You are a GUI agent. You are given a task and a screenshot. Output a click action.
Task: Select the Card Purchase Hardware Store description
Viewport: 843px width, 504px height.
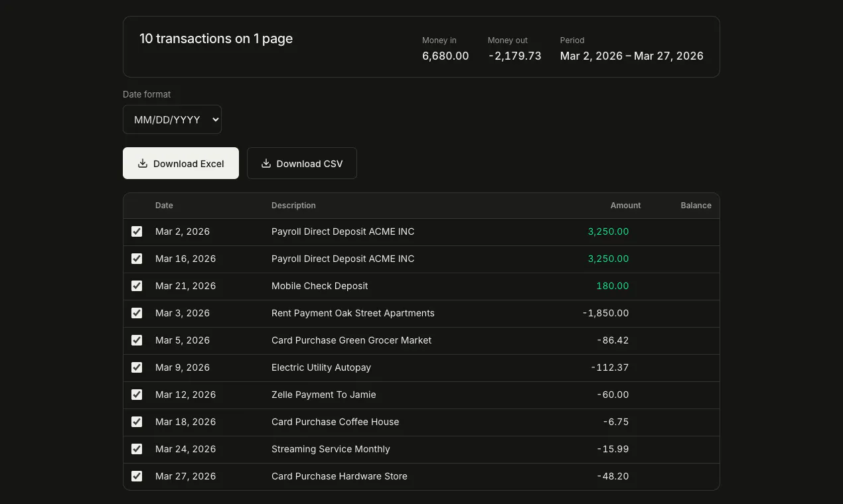point(339,476)
